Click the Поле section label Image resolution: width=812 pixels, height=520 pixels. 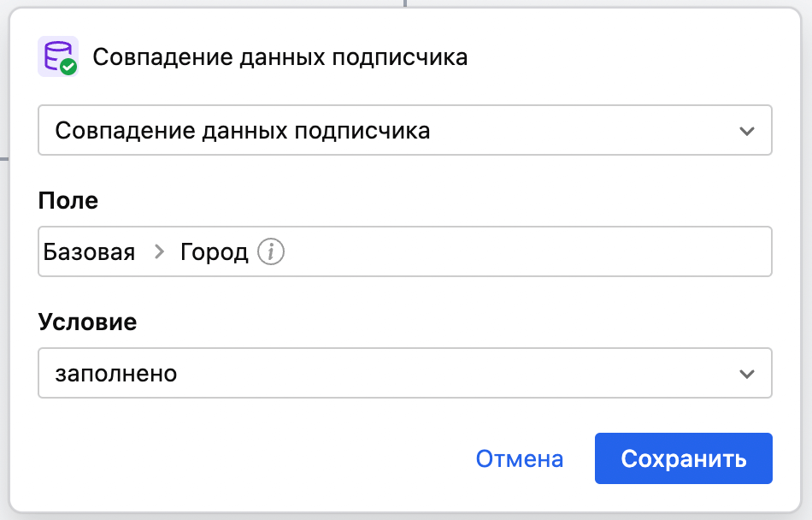pyautogui.click(x=68, y=201)
